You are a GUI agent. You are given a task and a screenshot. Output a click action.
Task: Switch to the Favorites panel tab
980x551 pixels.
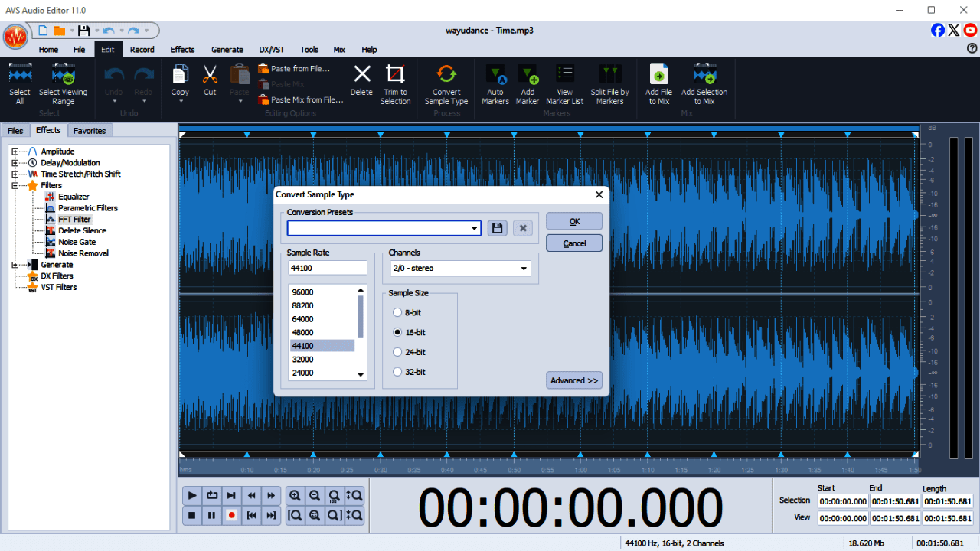pyautogui.click(x=90, y=131)
